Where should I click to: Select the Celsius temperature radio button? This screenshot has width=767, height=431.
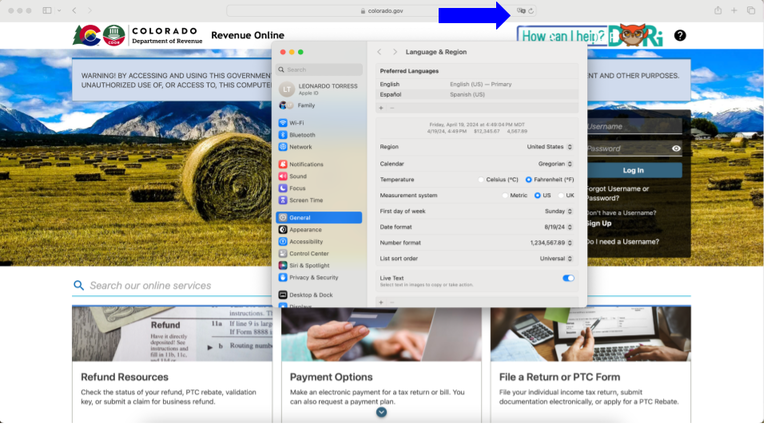click(481, 179)
